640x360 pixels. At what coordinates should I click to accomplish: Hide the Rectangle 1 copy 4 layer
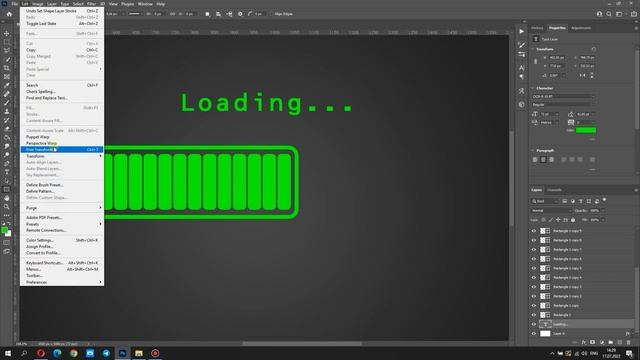[533, 278]
